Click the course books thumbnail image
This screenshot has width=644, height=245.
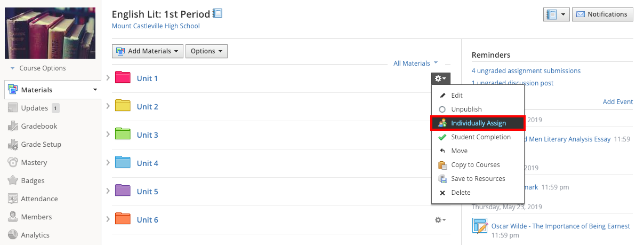(x=50, y=33)
